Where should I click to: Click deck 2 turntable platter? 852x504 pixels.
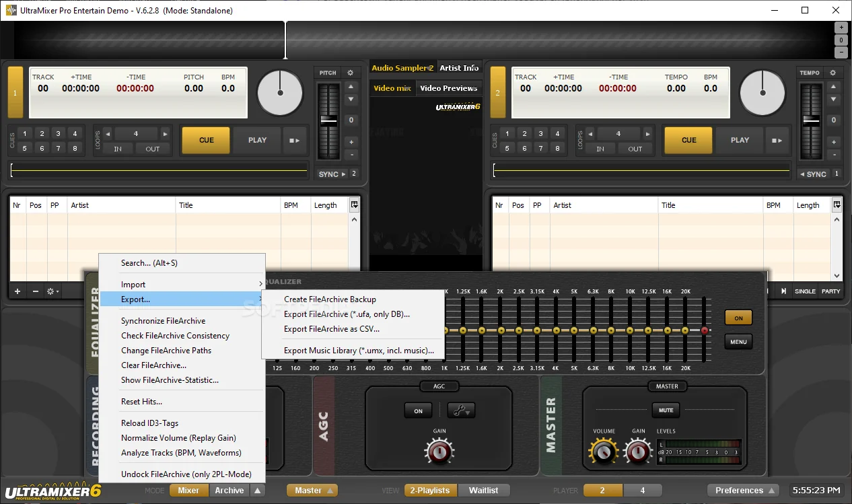[762, 93]
